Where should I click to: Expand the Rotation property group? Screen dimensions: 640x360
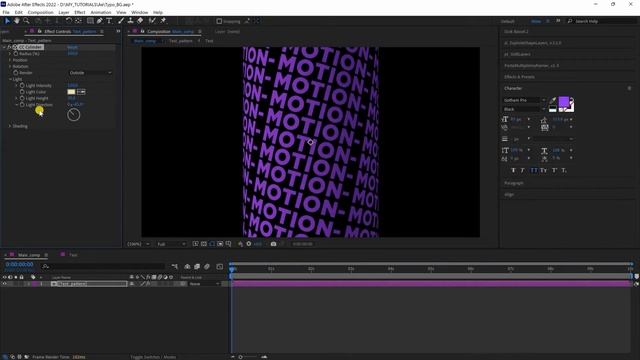10,66
